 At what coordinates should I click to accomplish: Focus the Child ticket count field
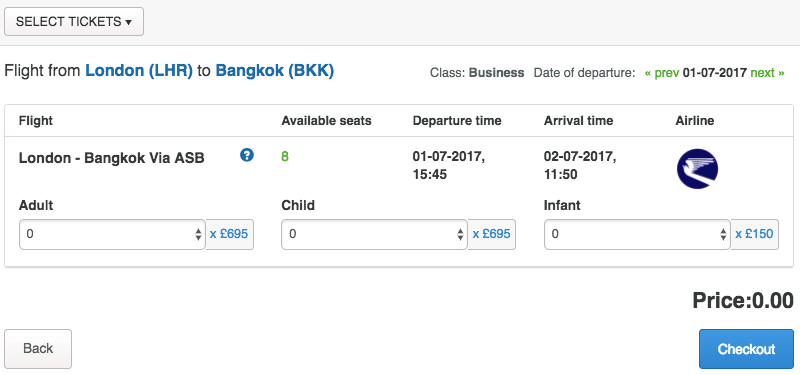pyautogui.click(x=374, y=234)
